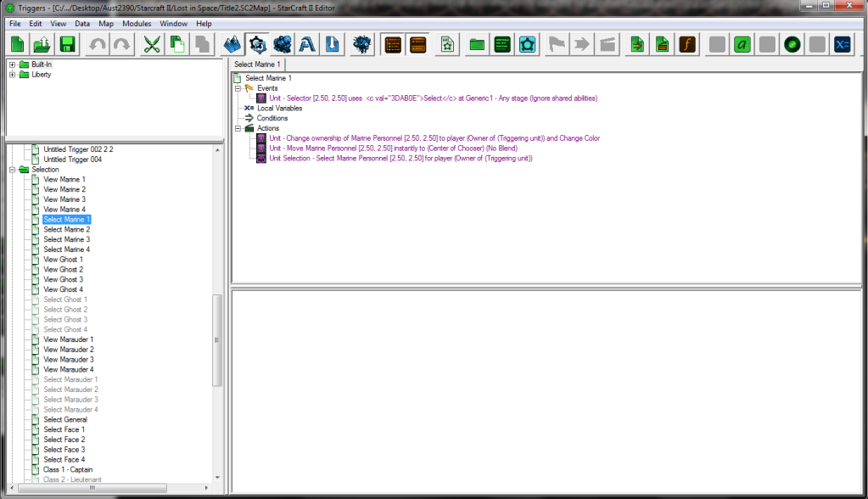
Task: Select the View Marauder 2 trigger
Action: [69, 350]
